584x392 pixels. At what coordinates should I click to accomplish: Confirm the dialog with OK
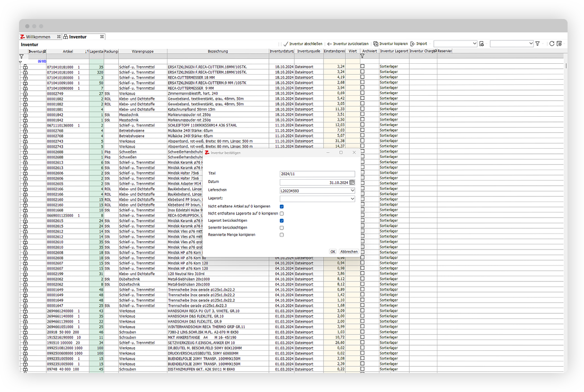tap(332, 252)
